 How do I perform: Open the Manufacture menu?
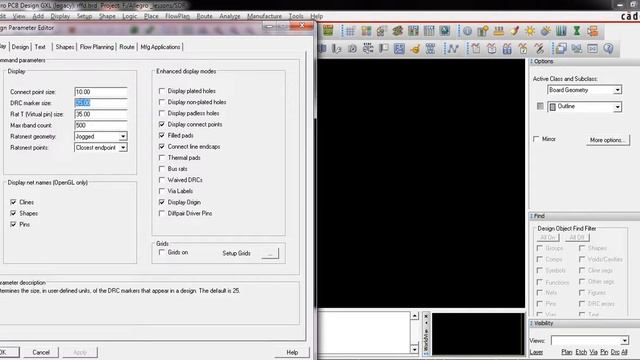tap(264, 16)
